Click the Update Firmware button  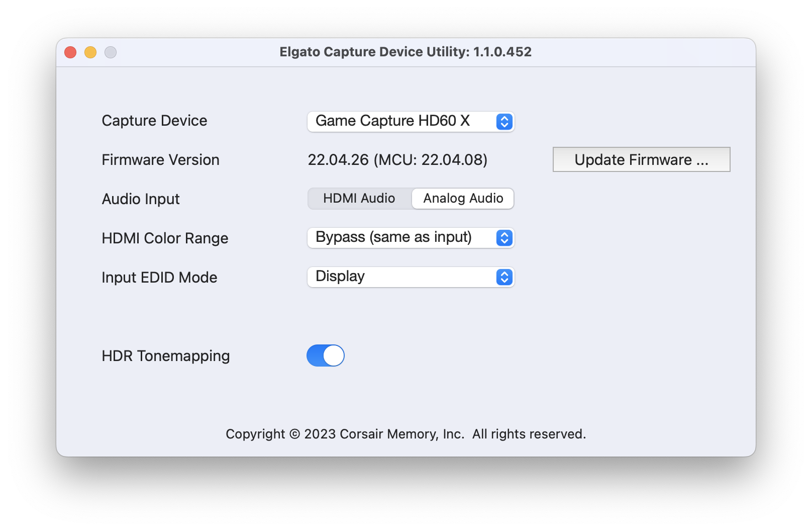[x=641, y=159]
